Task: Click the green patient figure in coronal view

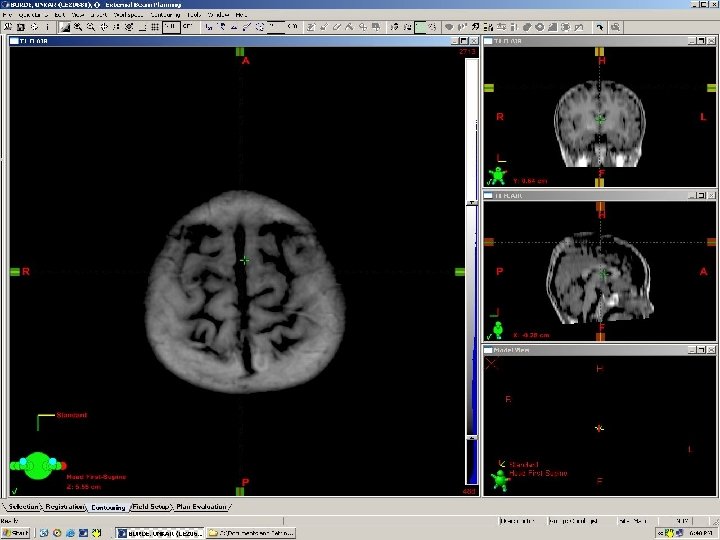Action: click(x=497, y=176)
